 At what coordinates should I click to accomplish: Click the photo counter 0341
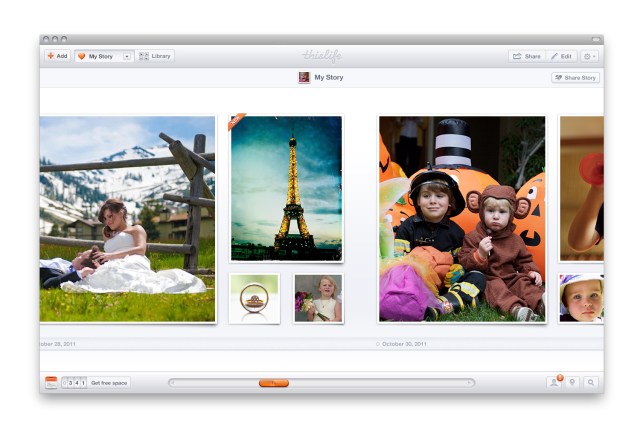74,383
